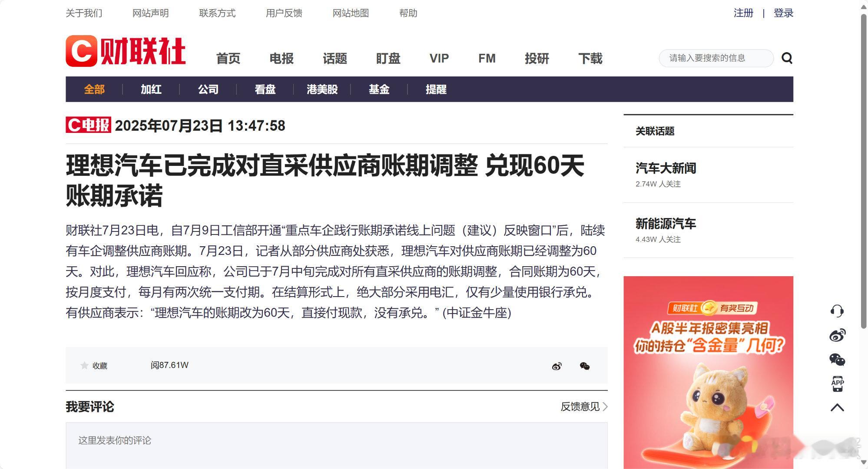Viewport: 868px width, 469px height.
Task: Open 首页 in main navigation
Action: 228,58
